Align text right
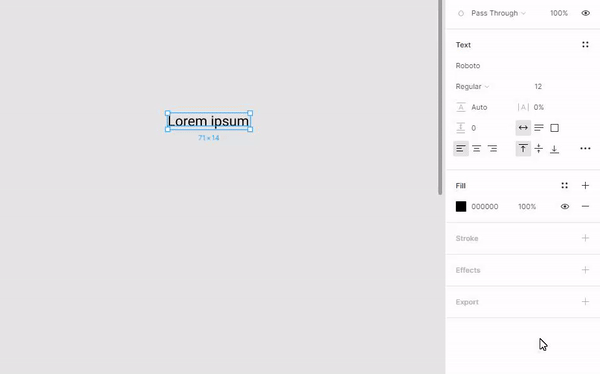The height and width of the screenshot is (374, 600). pos(492,149)
